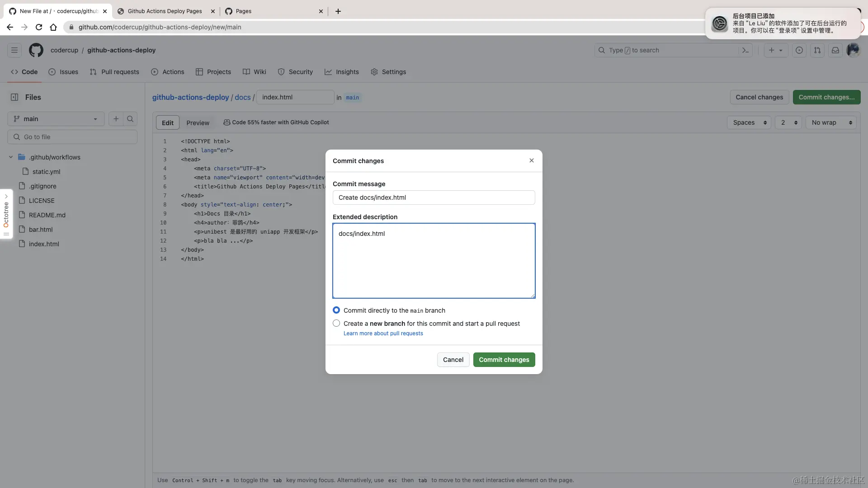This screenshot has height=488, width=868.
Task: Open the Issues tab
Action: click(63, 72)
